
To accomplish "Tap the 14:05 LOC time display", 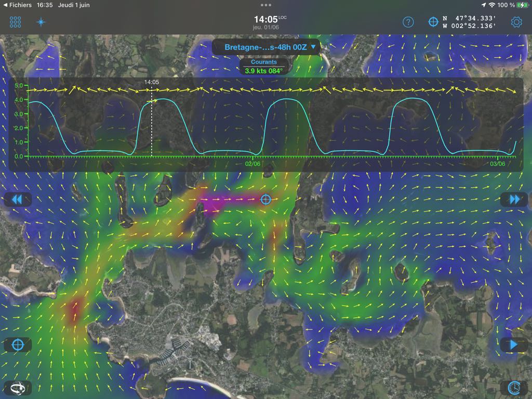I will pyautogui.click(x=266, y=21).
